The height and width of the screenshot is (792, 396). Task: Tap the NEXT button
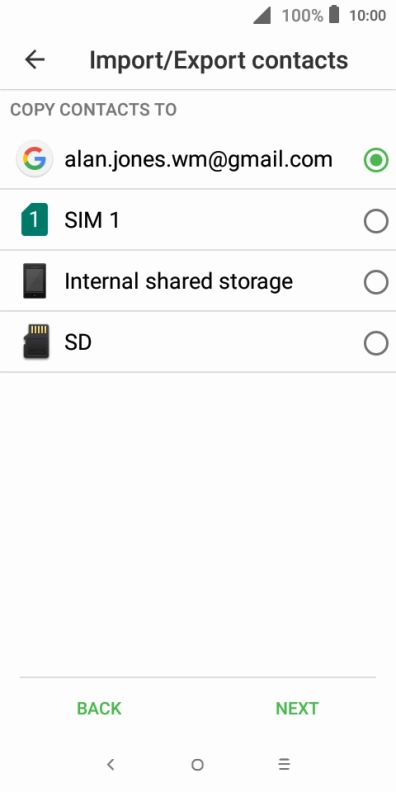pos(297,708)
